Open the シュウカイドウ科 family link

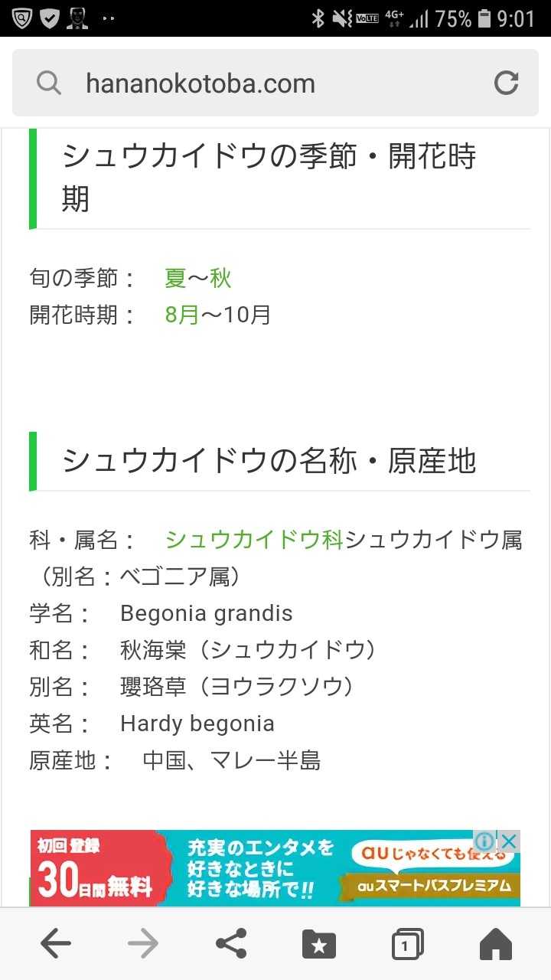[255, 540]
